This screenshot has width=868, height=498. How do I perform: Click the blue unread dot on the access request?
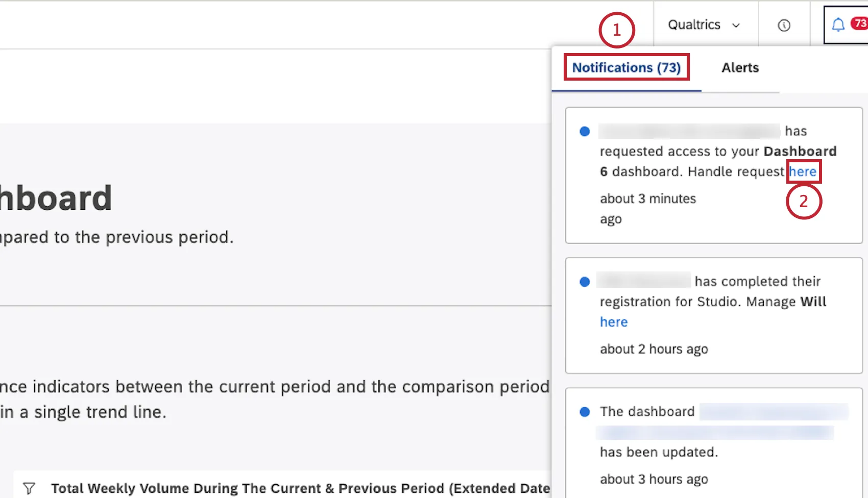[x=584, y=131]
